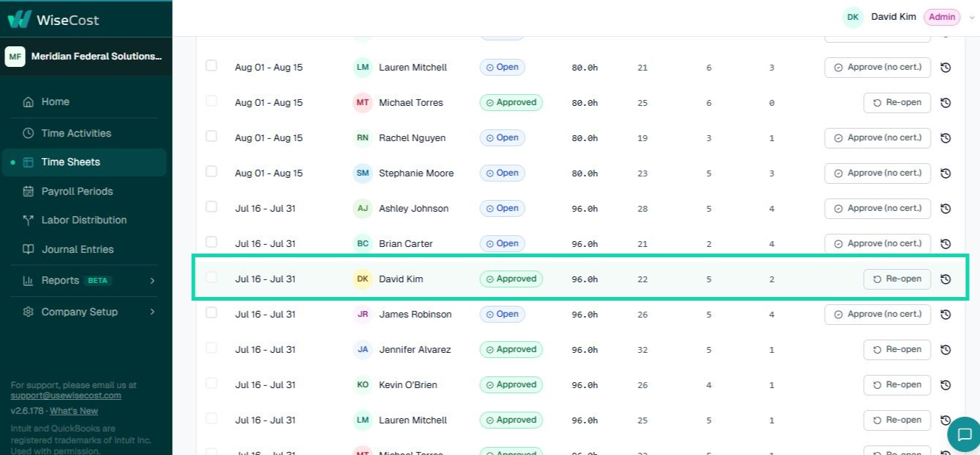Click Ashley Johnson's 96.0h hours value
The image size is (980, 455).
(584, 209)
